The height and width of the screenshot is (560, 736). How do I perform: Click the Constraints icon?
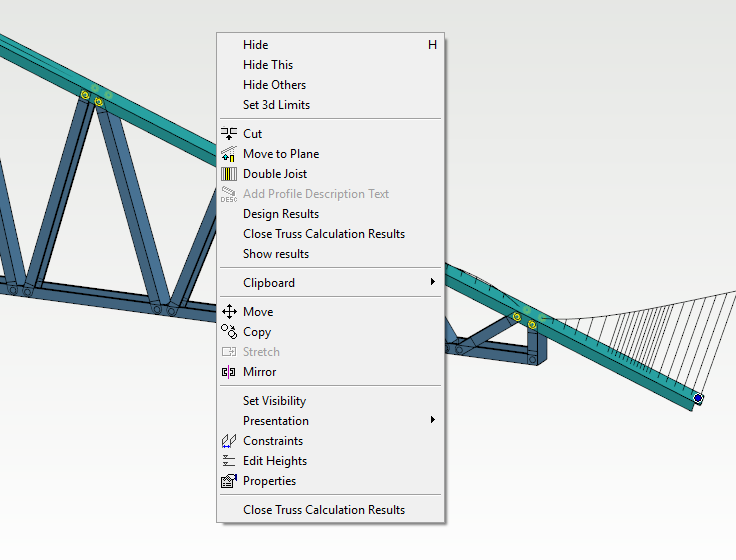229,441
